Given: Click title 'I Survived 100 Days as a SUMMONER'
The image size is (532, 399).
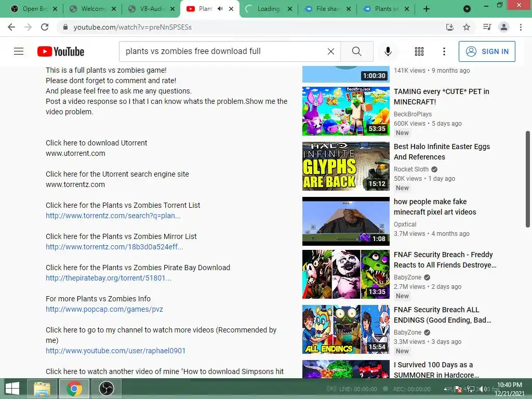Looking at the screenshot, I should point(436,369).
